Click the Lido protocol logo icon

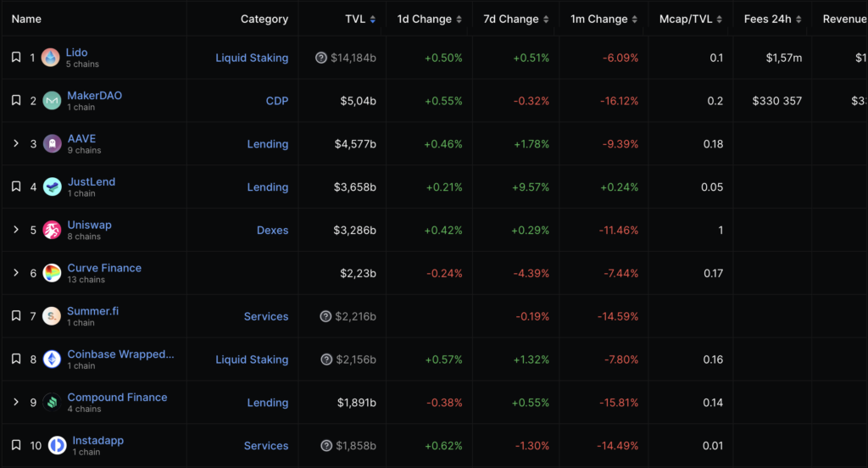pyautogui.click(x=51, y=58)
